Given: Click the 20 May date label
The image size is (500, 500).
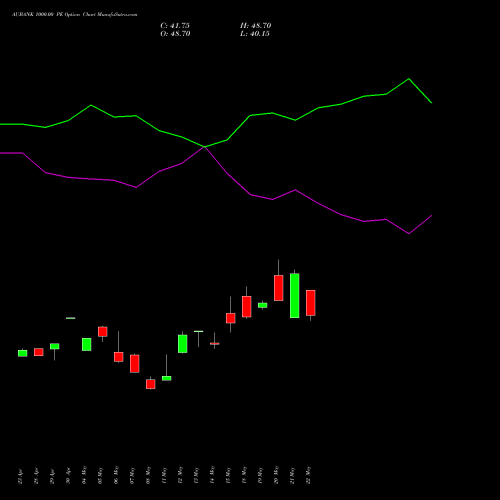Looking at the screenshot, I should 277,475.
